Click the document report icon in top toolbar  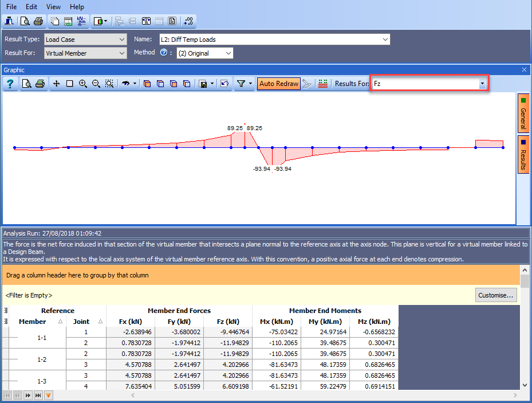[x=172, y=21]
